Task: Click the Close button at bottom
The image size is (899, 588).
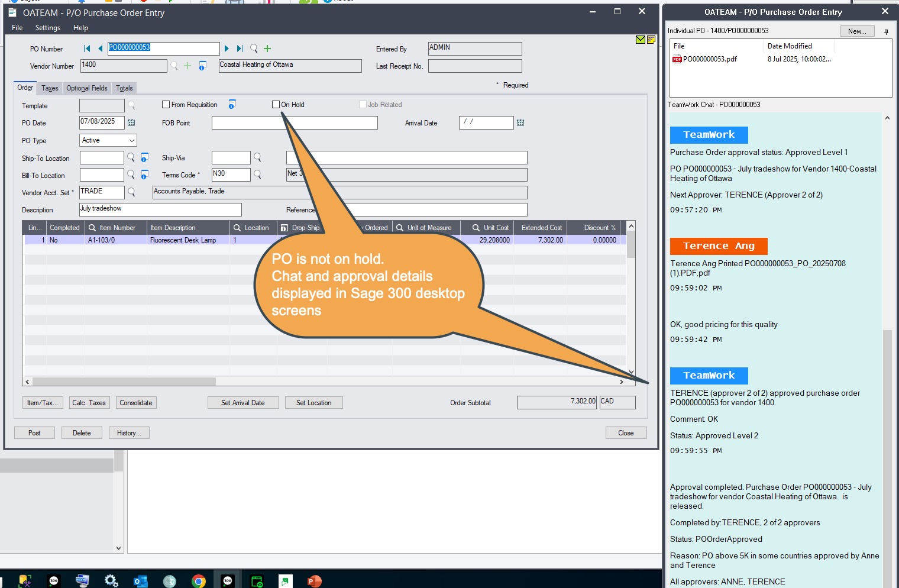Action: pyautogui.click(x=626, y=433)
